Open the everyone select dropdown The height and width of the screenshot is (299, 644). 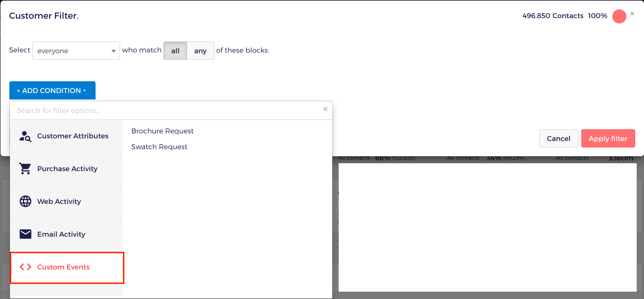pyautogui.click(x=76, y=51)
